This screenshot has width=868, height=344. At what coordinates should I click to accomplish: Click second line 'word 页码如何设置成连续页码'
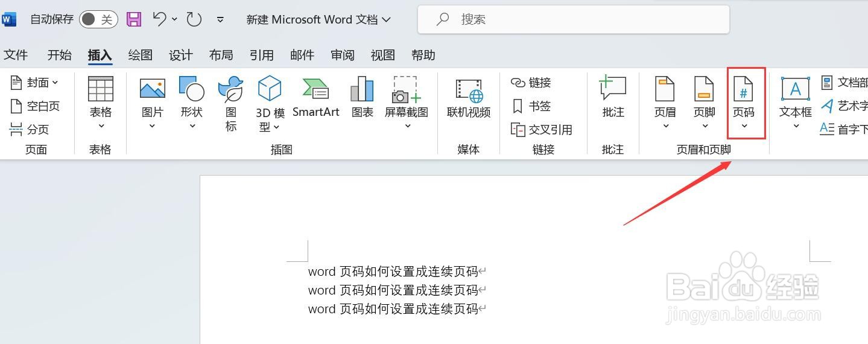pyautogui.click(x=393, y=290)
